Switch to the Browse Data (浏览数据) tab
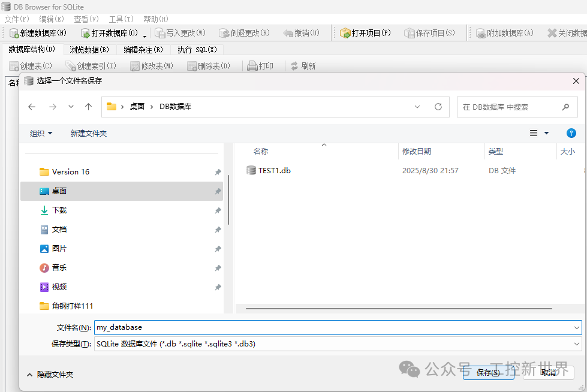The height and width of the screenshot is (392, 587). click(x=89, y=50)
